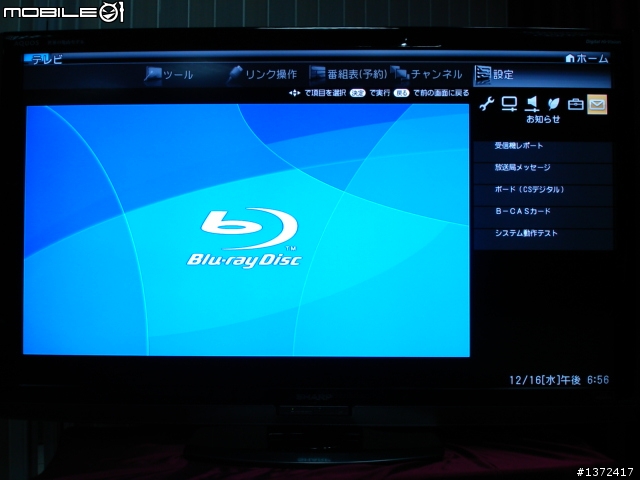Open the ツール menu tab
The image size is (640, 480).
(169, 75)
